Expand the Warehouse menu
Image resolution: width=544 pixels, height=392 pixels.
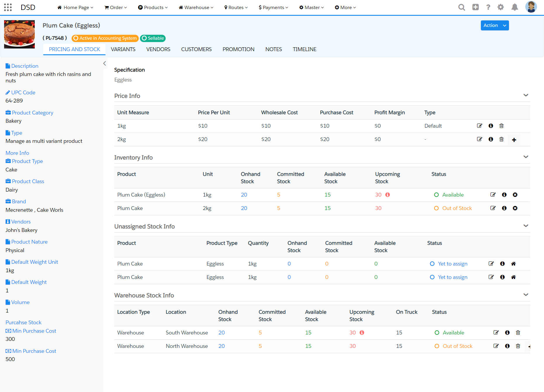pyautogui.click(x=195, y=7)
